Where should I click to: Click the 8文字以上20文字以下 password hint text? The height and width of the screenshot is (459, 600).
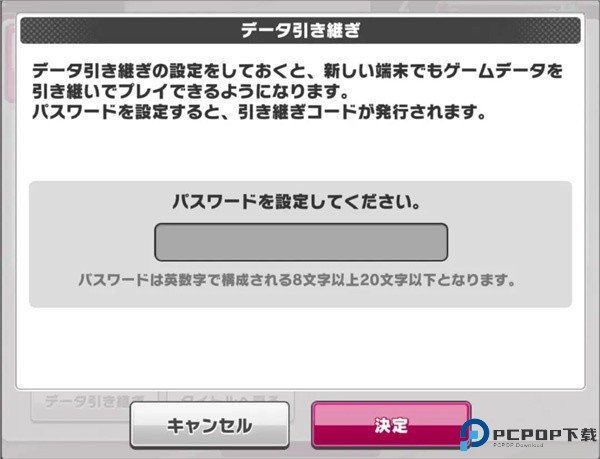tap(297, 280)
